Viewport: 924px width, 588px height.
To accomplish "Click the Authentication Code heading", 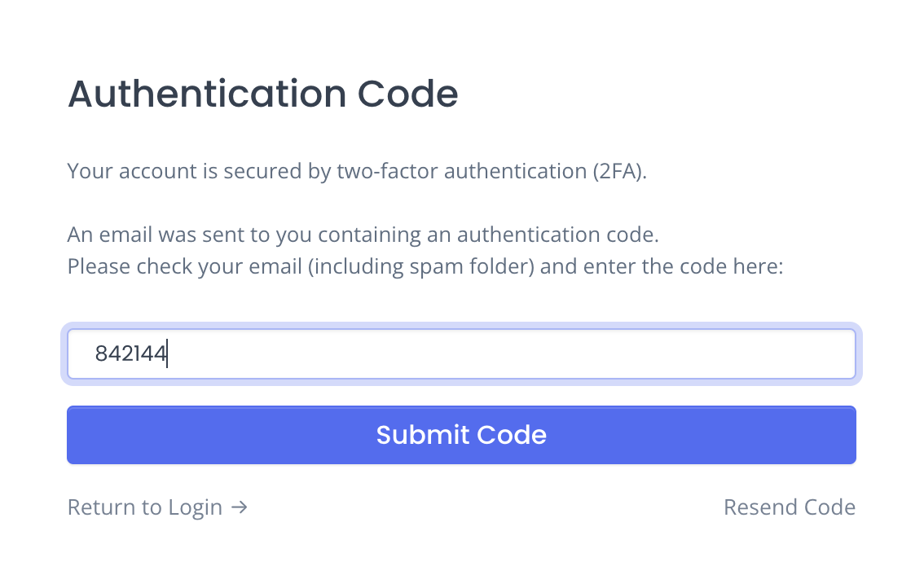I will (263, 94).
